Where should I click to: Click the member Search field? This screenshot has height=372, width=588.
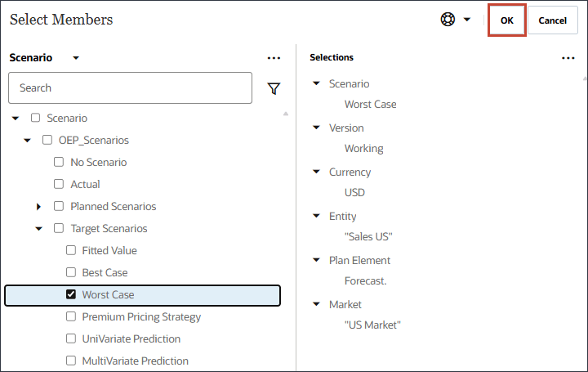click(130, 88)
